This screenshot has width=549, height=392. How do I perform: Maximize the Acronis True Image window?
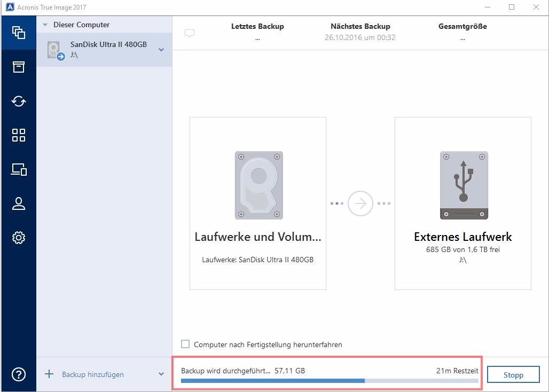pos(512,7)
